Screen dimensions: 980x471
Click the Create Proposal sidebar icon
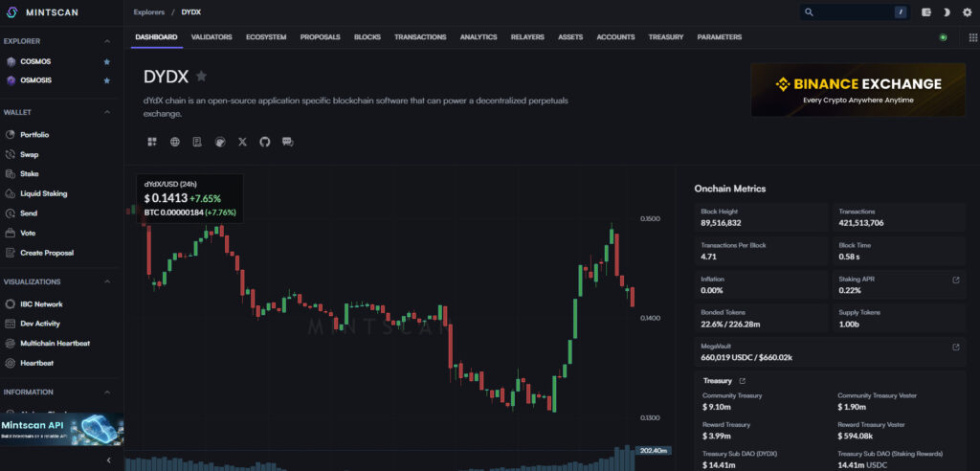pos(10,253)
